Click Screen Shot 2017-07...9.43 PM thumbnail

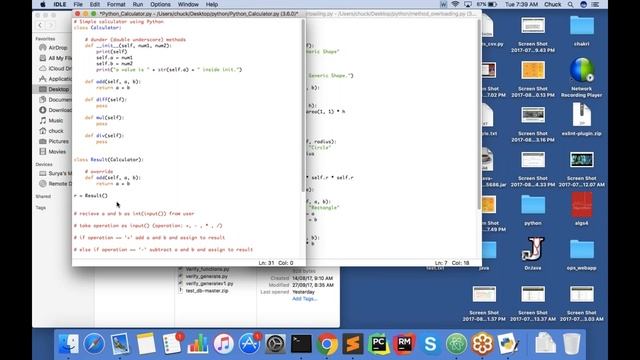pyautogui.click(x=533, y=25)
